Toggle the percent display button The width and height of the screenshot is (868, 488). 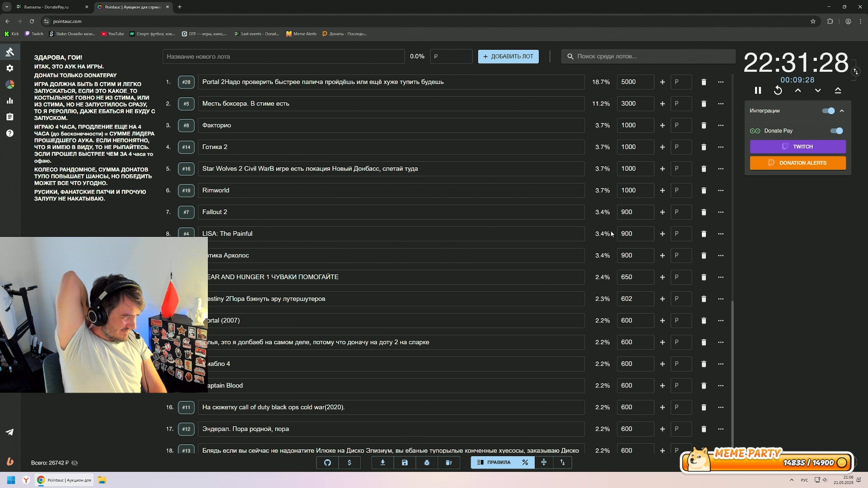coord(525,462)
